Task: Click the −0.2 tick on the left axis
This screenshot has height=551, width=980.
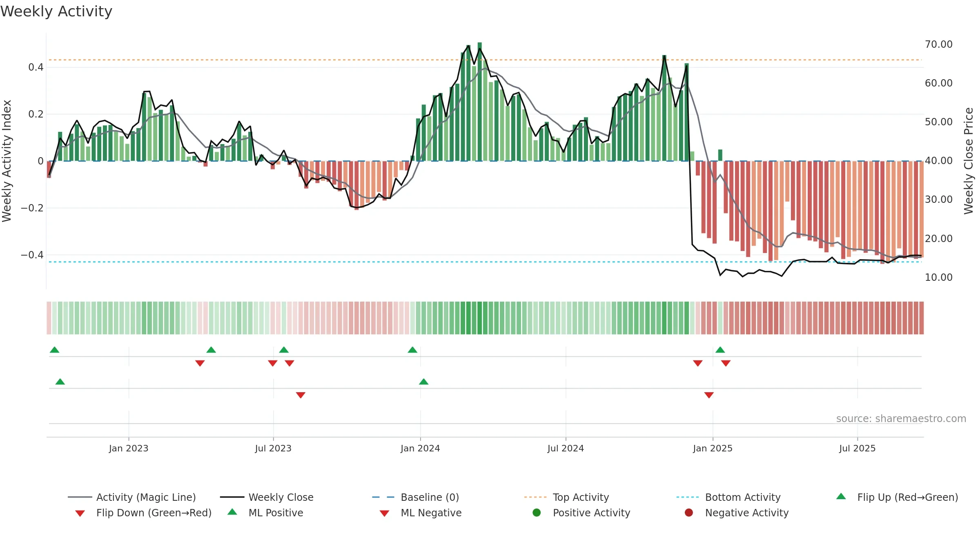Action: (x=32, y=208)
